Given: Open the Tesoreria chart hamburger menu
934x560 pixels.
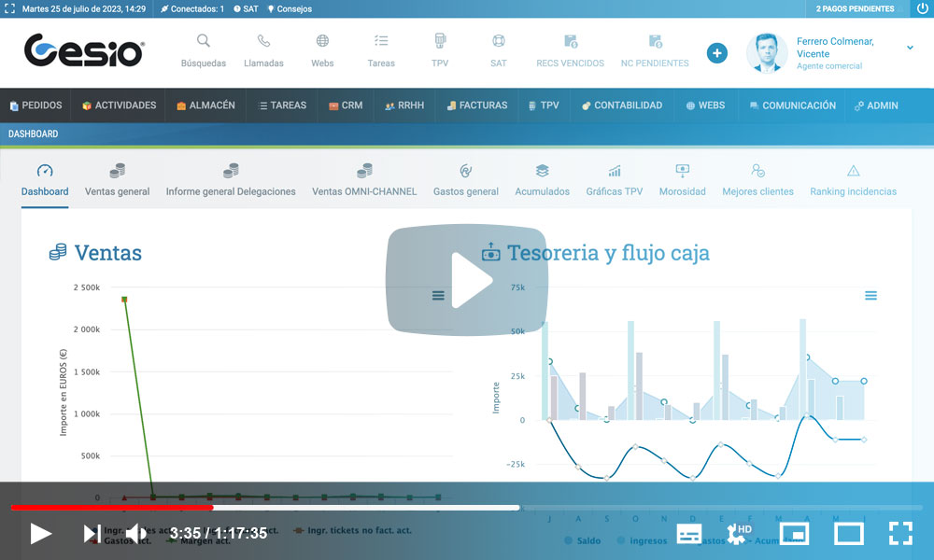Looking at the screenshot, I should pos(870,296).
